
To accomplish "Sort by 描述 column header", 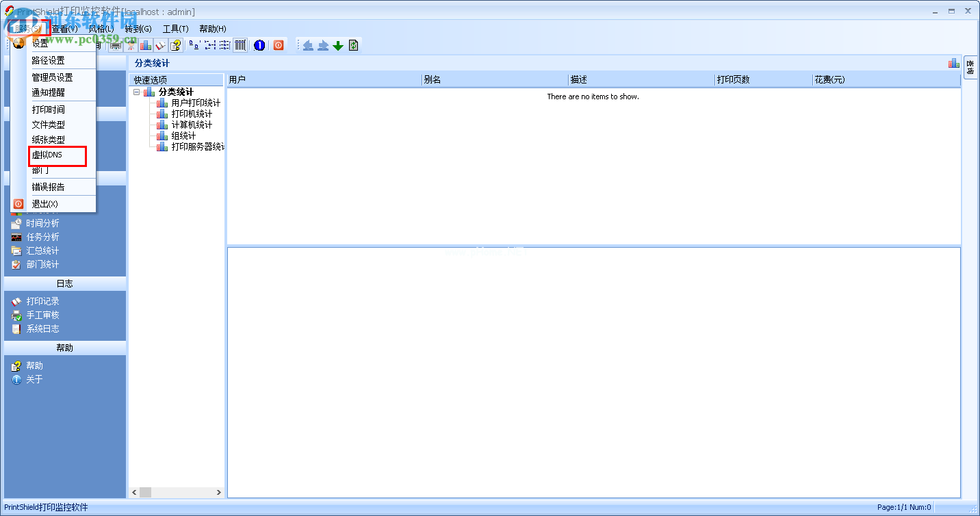I will [641, 79].
